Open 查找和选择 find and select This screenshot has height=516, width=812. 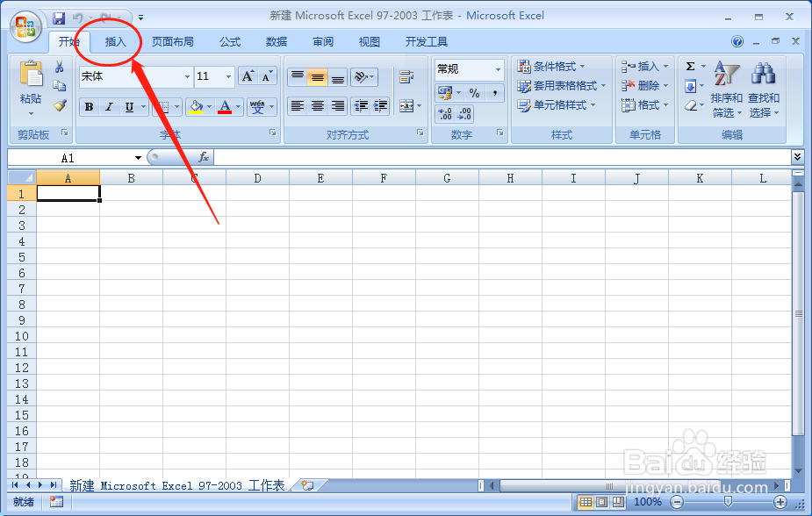764,89
